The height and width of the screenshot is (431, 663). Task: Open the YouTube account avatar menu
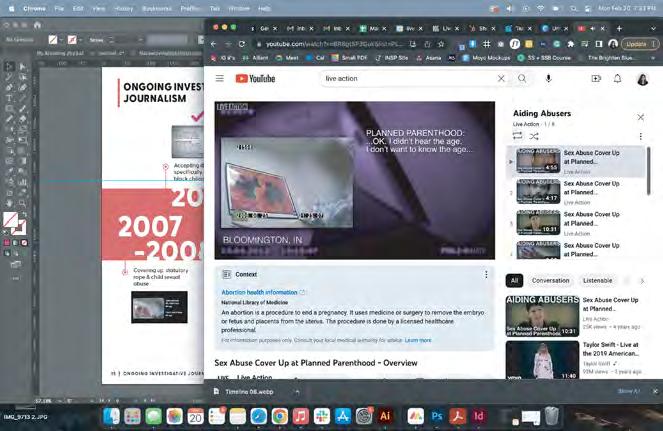point(643,79)
